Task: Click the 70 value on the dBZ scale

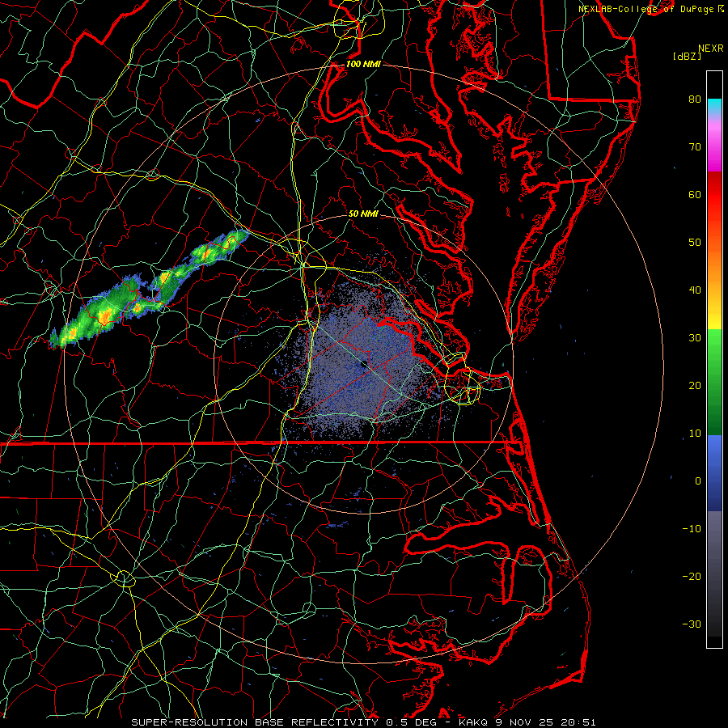Action: point(695,146)
